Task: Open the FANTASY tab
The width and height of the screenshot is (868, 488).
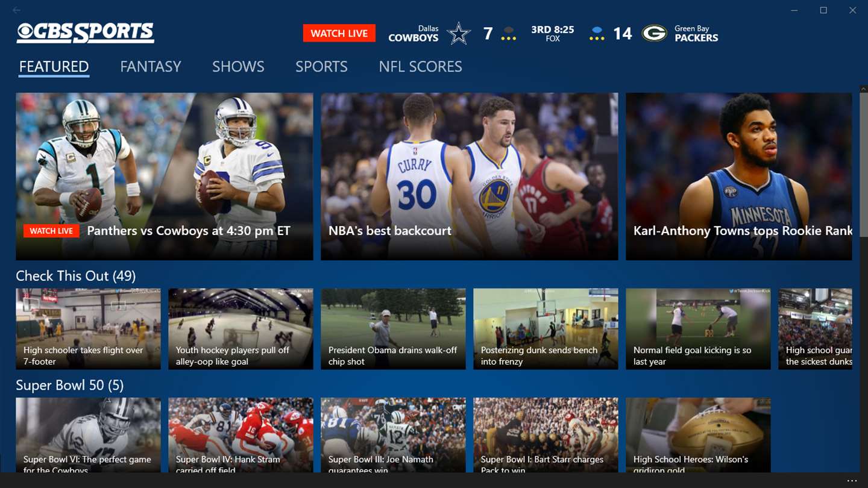Action: (x=151, y=67)
